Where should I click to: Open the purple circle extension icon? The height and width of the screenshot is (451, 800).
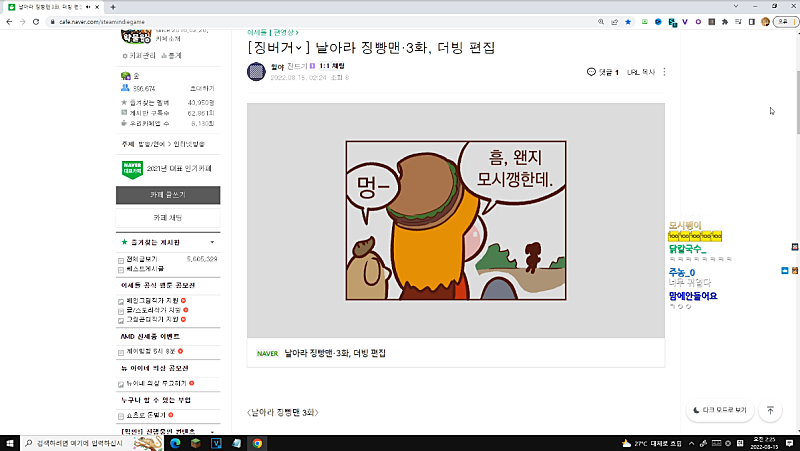click(698, 22)
